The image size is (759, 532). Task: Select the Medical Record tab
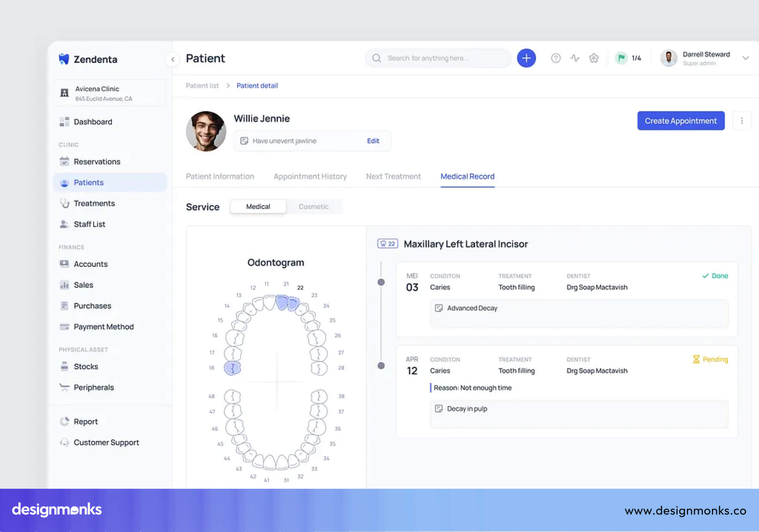pos(468,176)
